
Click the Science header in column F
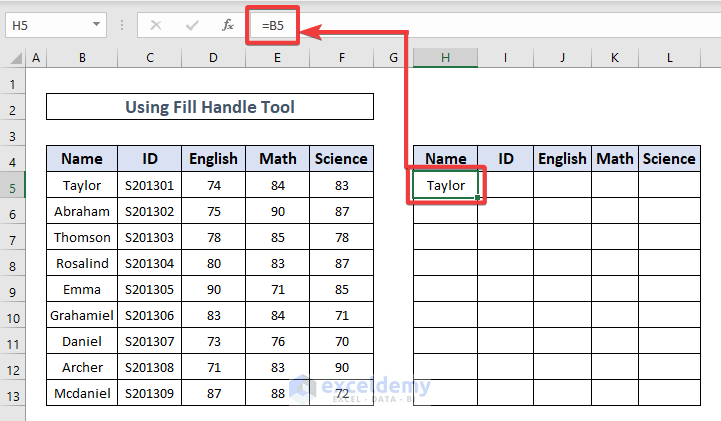point(342,159)
